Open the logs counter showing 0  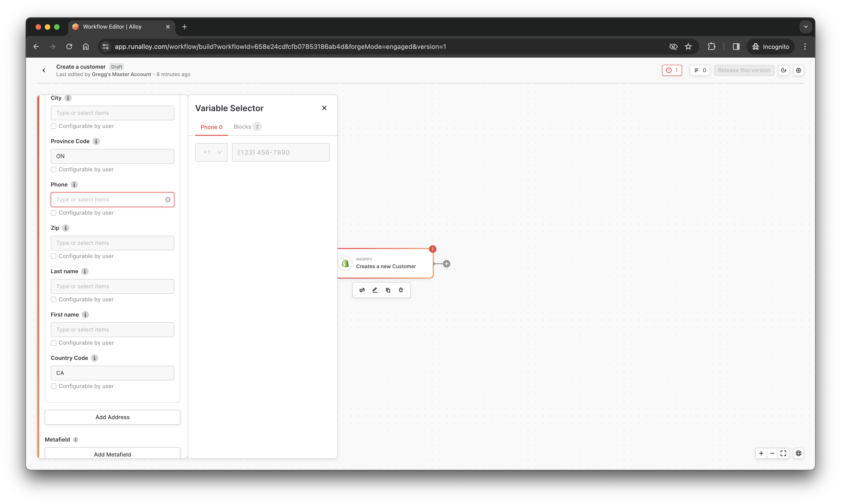700,70
